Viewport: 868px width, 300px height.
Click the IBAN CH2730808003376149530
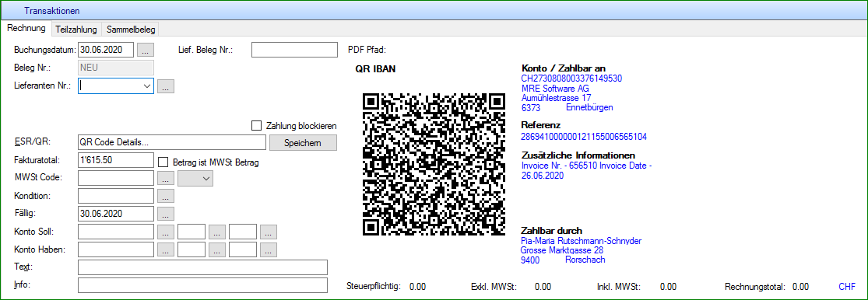coord(572,78)
